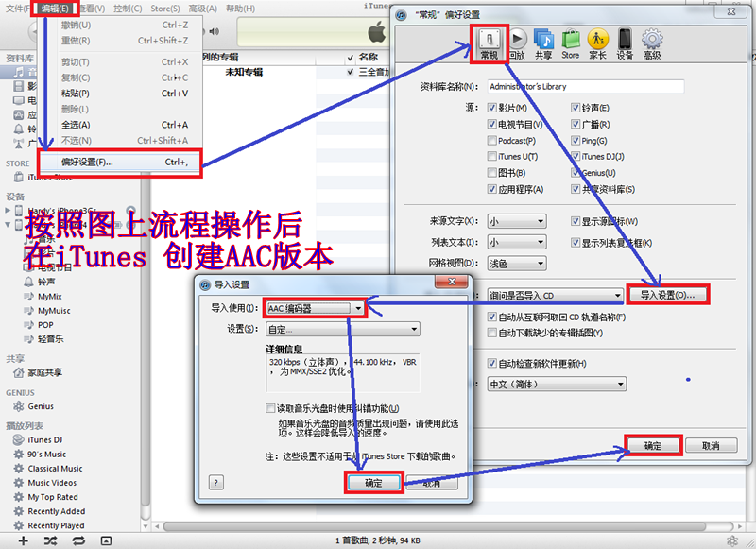Screen dimensions: 756x549
Task: Open 网格视图(D) 浅色 dropdown
Action: (x=516, y=264)
